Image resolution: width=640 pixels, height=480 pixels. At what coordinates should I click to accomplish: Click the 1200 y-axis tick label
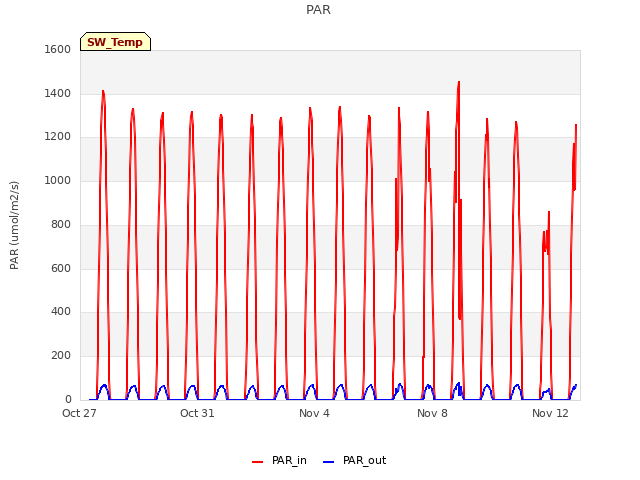[58, 137]
